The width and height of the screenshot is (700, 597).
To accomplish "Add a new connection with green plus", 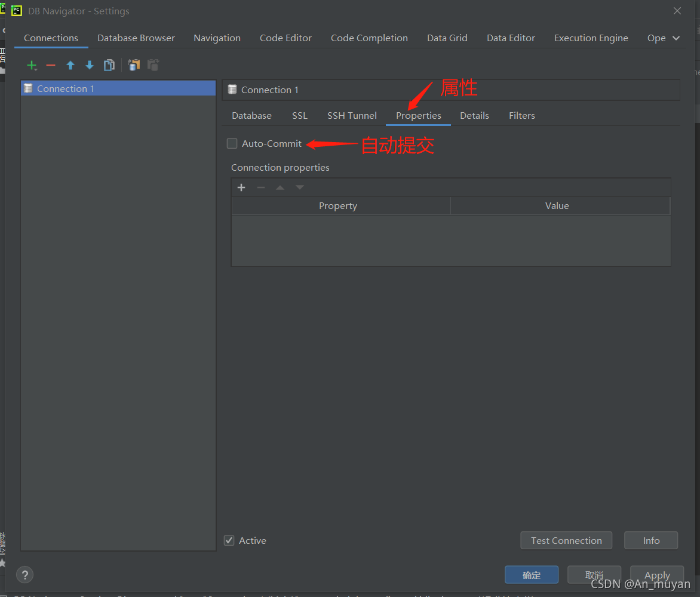I will tap(32, 66).
